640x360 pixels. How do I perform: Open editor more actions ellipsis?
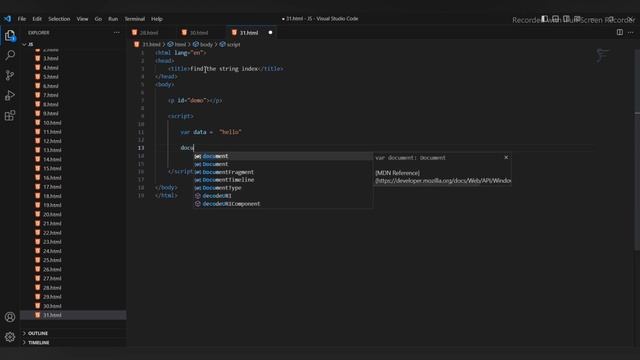tap(631, 32)
